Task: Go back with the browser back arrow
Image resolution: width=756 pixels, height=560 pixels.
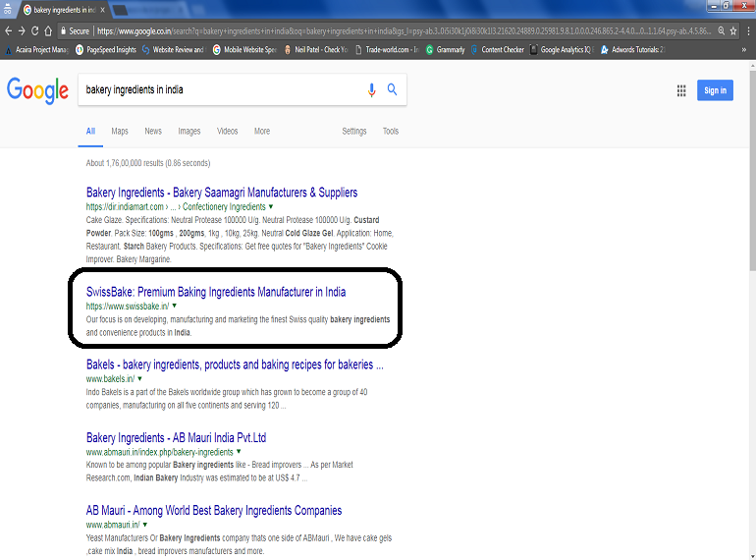Action: pos(8,30)
